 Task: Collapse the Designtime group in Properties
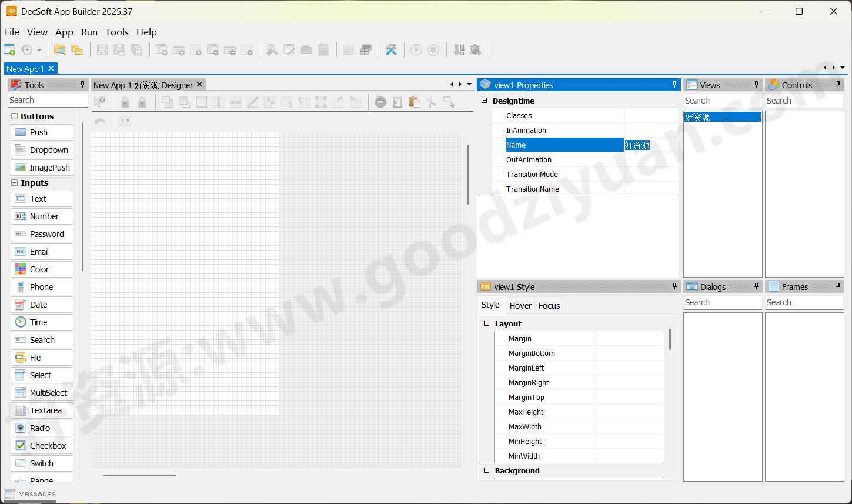(x=483, y=101)
